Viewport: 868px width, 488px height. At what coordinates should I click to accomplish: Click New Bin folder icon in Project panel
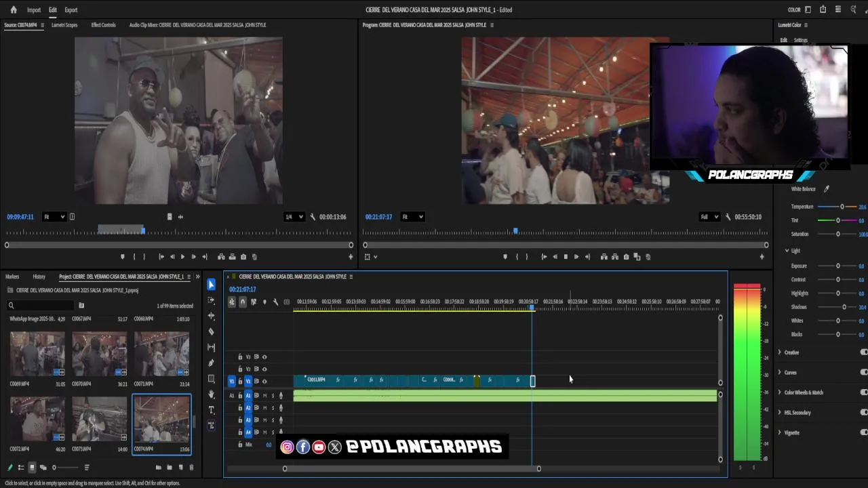(x=170, y=467)
